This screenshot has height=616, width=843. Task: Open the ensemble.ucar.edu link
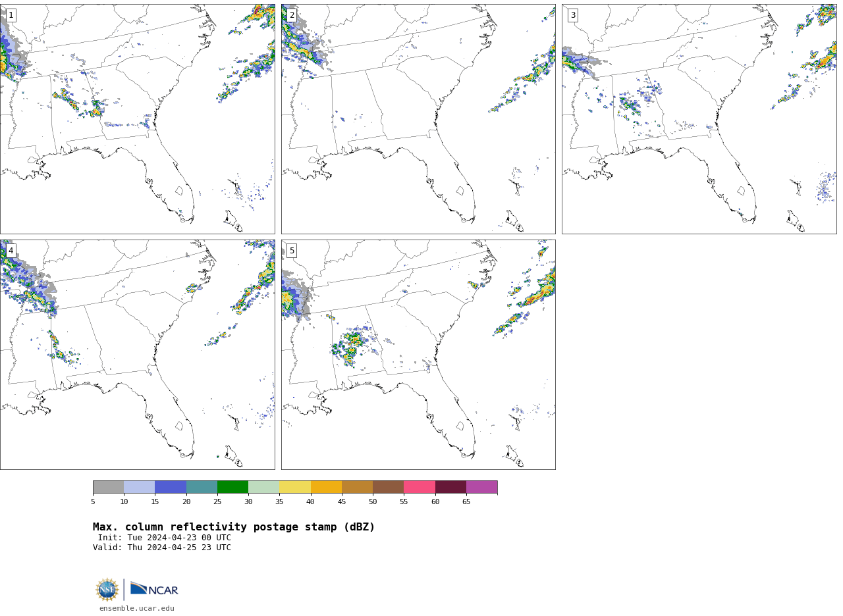point(137,609)
